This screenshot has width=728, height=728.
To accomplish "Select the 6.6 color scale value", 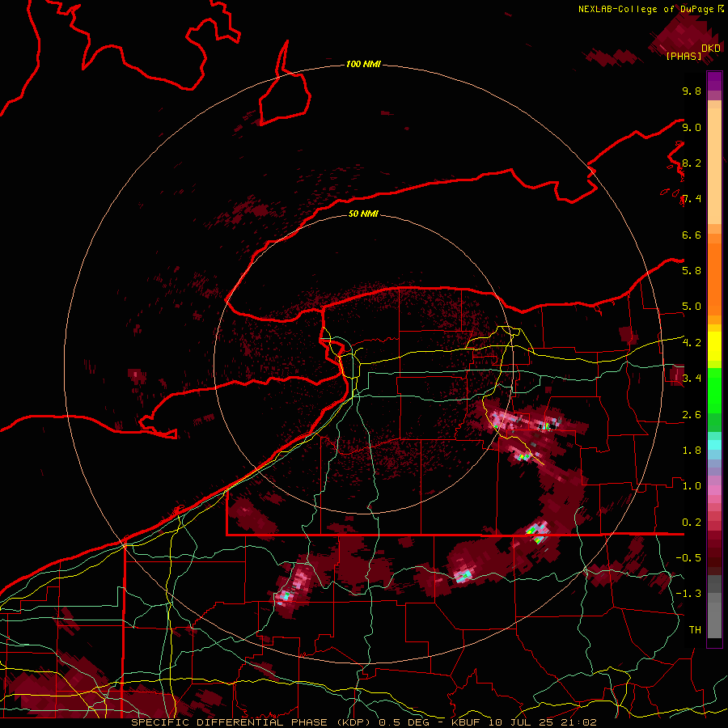I will 692,235.
